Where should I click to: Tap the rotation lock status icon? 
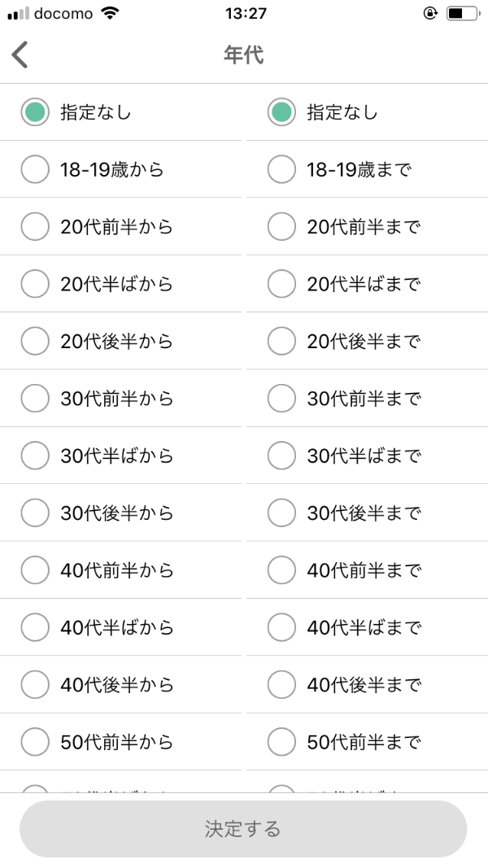[x=429, y=14]
